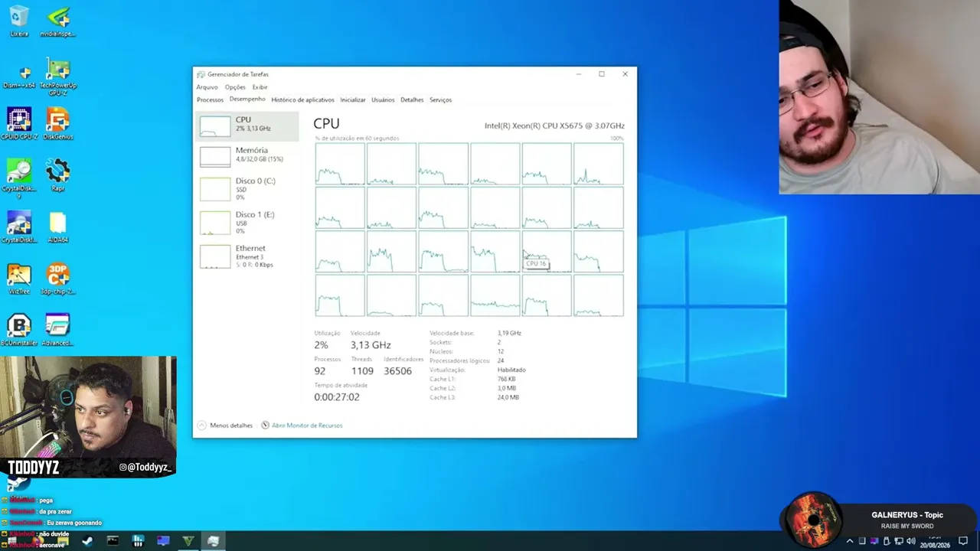The width and height of the screenshot is (980, 551).
Task: Select CPU in the performance sidebar
Action: pyautogui.click(x=247, y=126)
